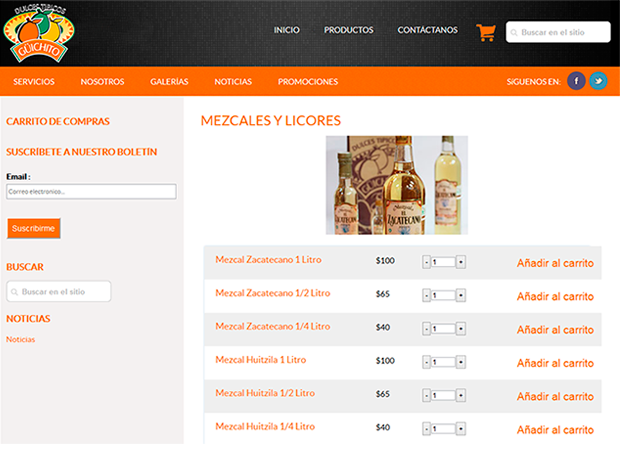Click the Güichito logo
The image size is (620, 465).
point(38,33)
